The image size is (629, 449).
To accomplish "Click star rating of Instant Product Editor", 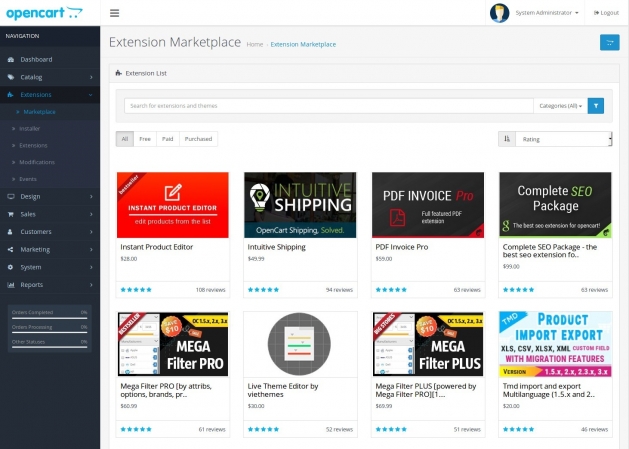I will pos(136,290).
